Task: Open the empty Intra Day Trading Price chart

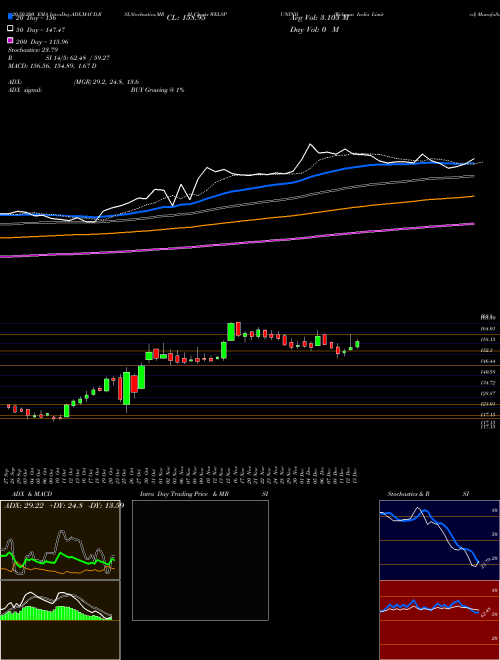Action: 200,560
